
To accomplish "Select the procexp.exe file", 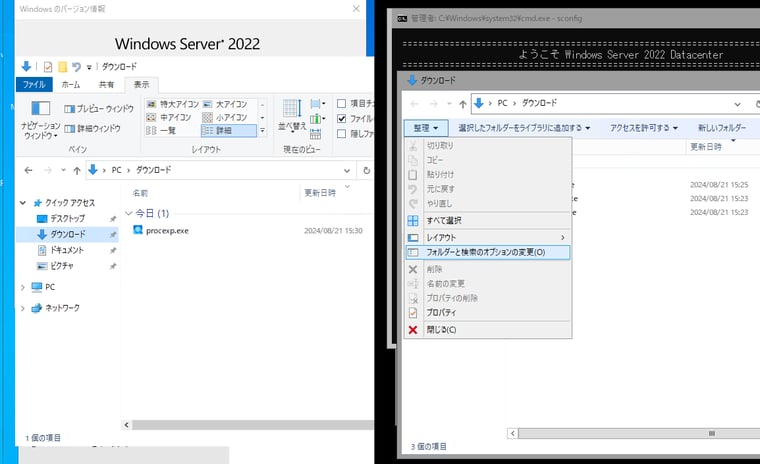I will pos(167,231).
